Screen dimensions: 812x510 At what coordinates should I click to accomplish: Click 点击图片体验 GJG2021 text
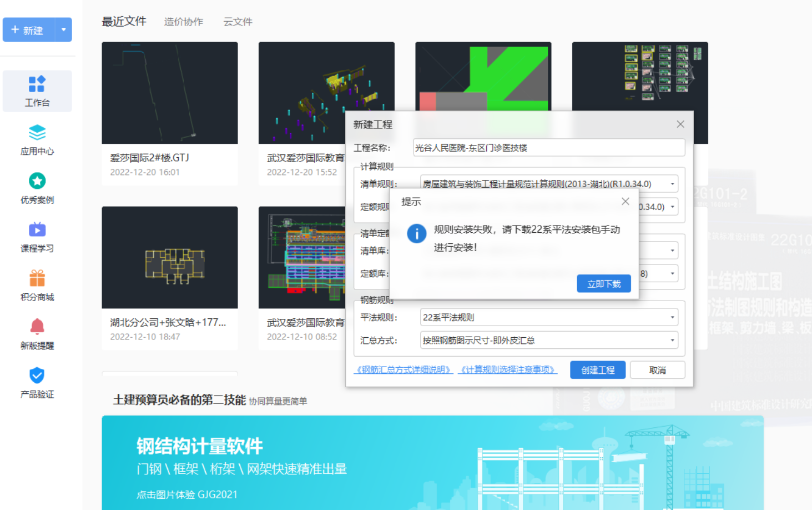(x=187, y=494)
